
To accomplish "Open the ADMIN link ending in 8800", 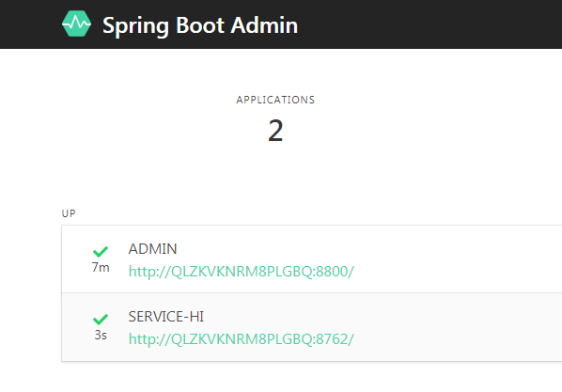I will (x=242, y=272).
